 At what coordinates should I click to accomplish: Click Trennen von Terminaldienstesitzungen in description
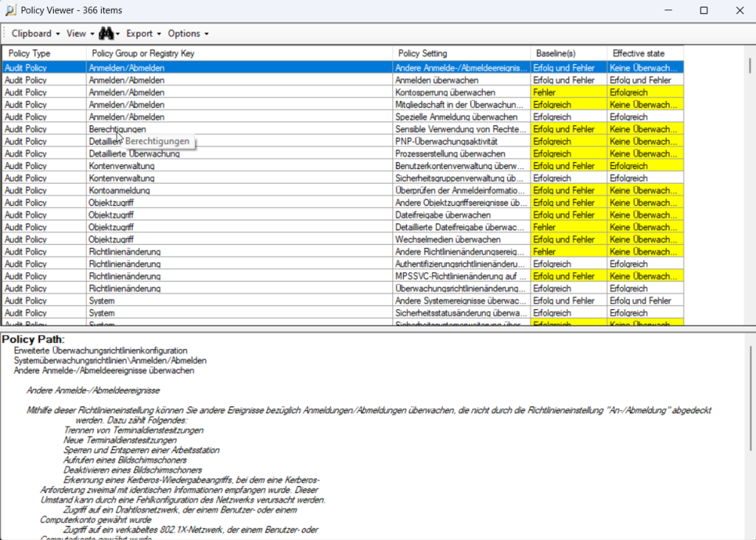click(x=134, y=431)
